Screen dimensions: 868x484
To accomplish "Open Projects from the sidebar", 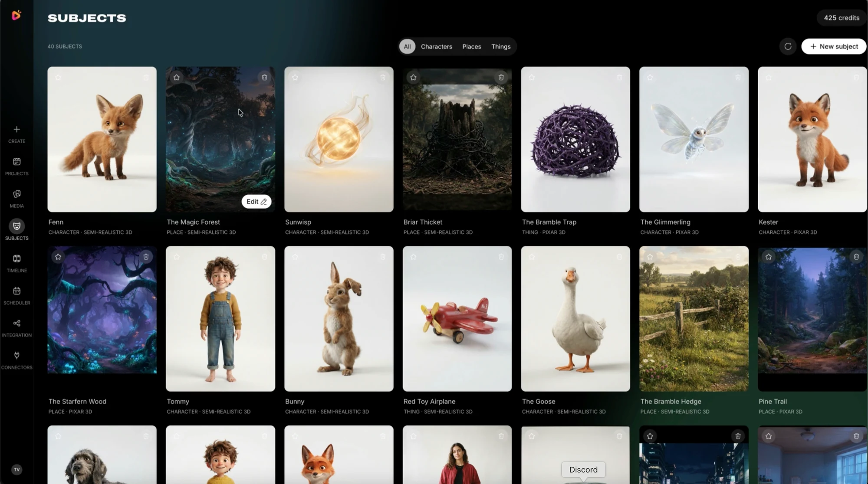I will click(x=16, y=167).
